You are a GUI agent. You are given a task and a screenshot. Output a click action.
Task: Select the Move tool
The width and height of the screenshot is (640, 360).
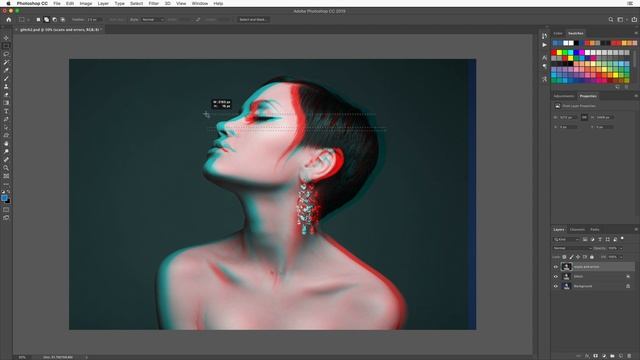pos(6,38)
